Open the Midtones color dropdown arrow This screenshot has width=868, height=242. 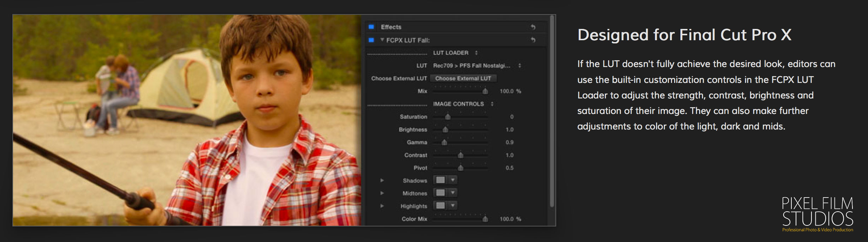(x=453, y=193)
